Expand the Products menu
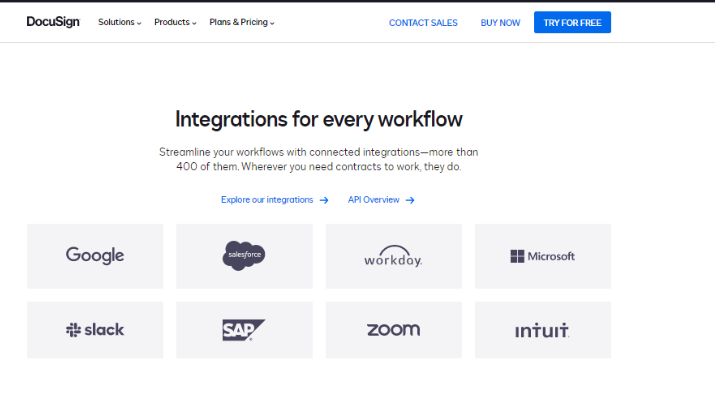This screenshot has width=715, height=420. (175, 22)
